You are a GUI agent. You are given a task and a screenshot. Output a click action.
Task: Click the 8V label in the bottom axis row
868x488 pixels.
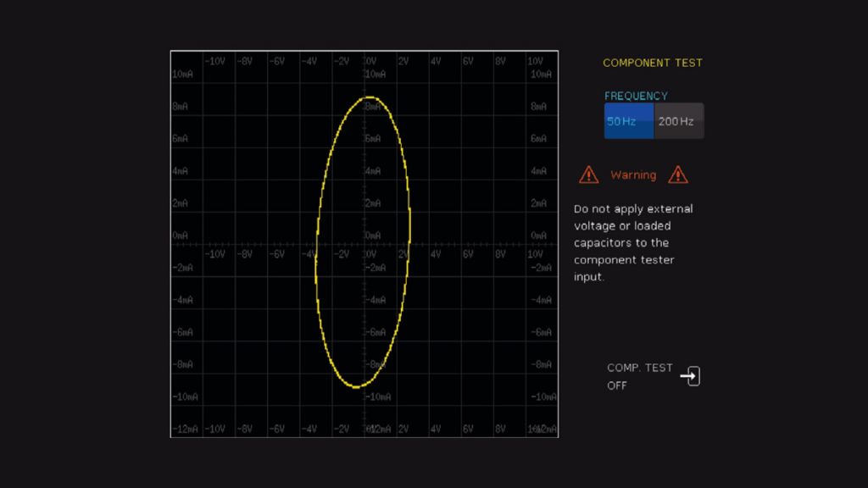[500, 430]
